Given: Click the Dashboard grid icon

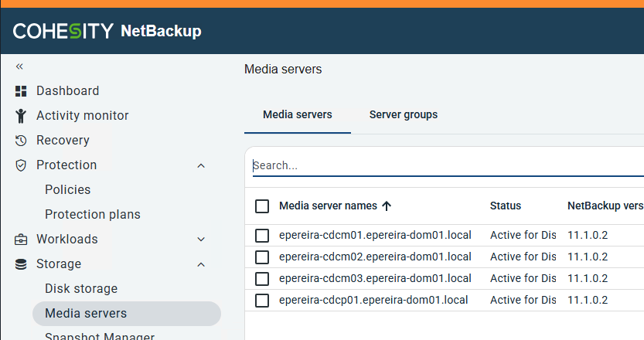Looking at the screenshot, I should [x=21, y=91].
